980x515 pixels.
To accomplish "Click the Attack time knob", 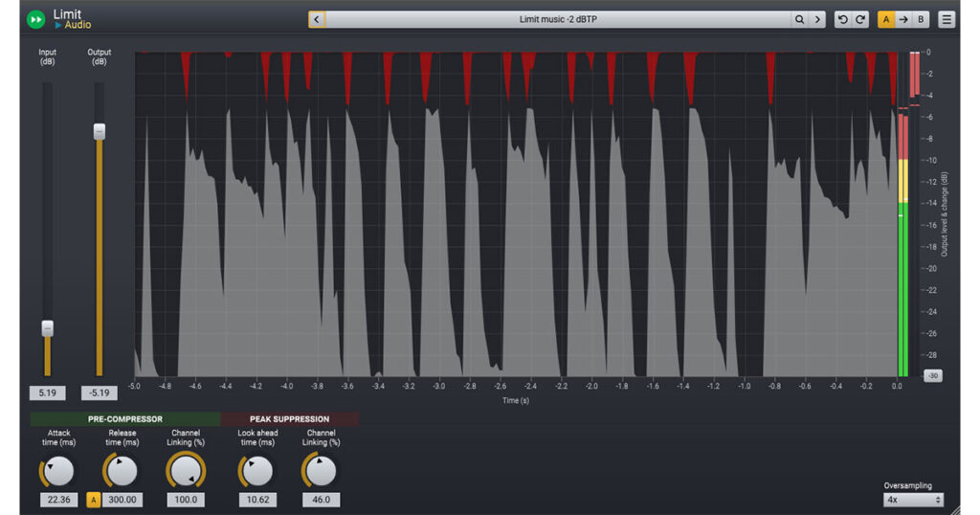I will click(58, 471).
